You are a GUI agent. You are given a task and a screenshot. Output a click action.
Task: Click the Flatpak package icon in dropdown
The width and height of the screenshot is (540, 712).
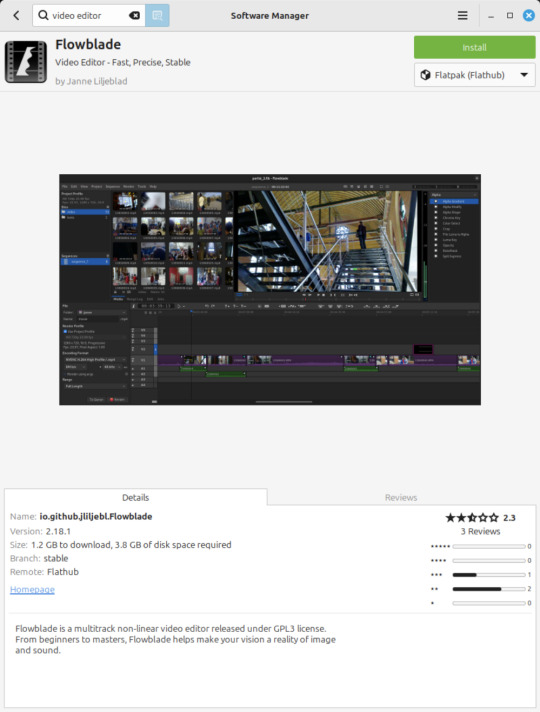(x=425, y=75)
